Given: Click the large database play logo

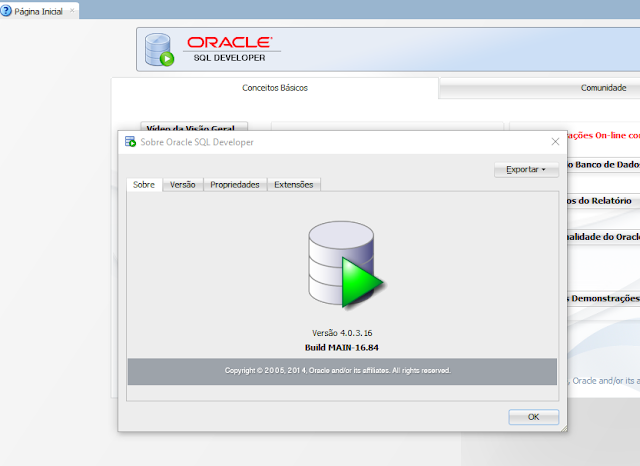Looking at the screenshot, I should pos(345,264).
